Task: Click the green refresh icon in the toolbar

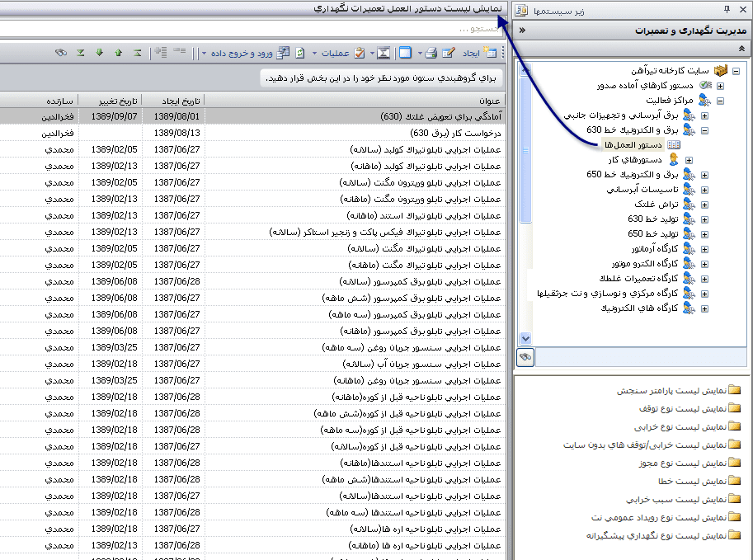Action: point(300,53)
